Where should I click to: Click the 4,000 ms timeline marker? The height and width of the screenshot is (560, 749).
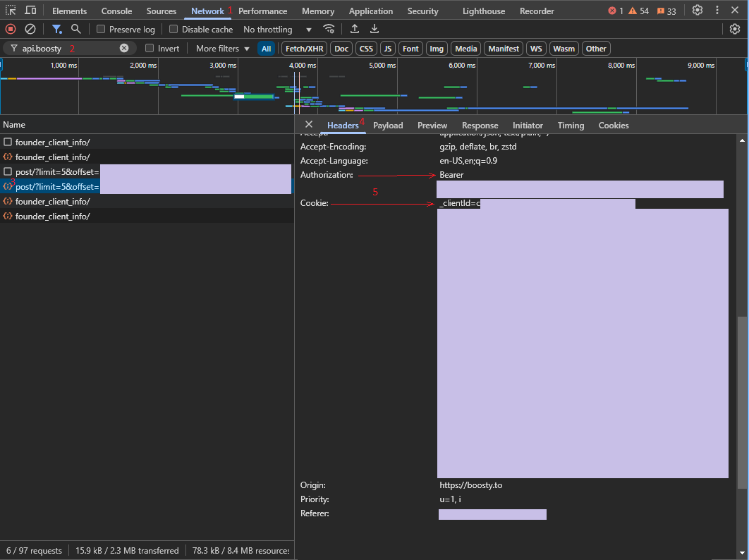tap(303, 65)
